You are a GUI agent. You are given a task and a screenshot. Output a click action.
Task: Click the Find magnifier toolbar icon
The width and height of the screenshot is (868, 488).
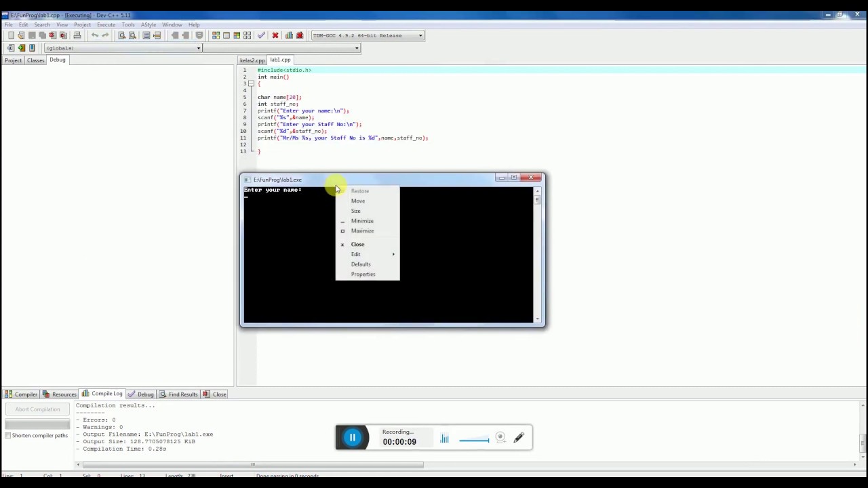[x=121, y=35]
